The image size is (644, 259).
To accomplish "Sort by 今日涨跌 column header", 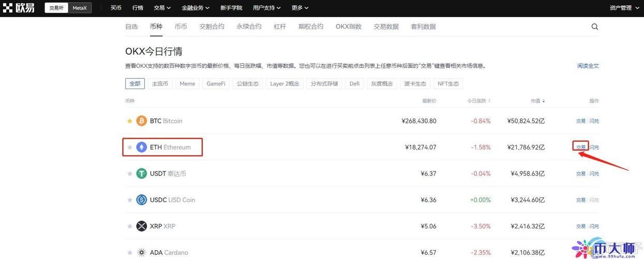I will [x=479, y=101].
